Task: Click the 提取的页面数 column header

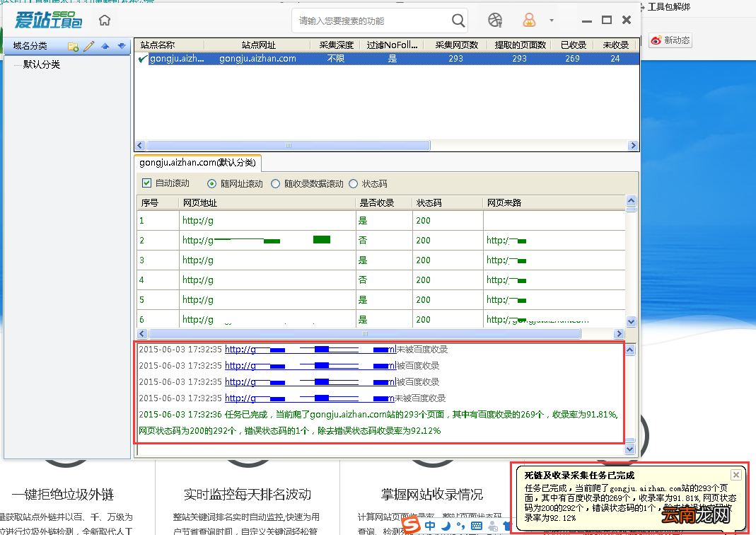Action: click(x=521, y=45)
